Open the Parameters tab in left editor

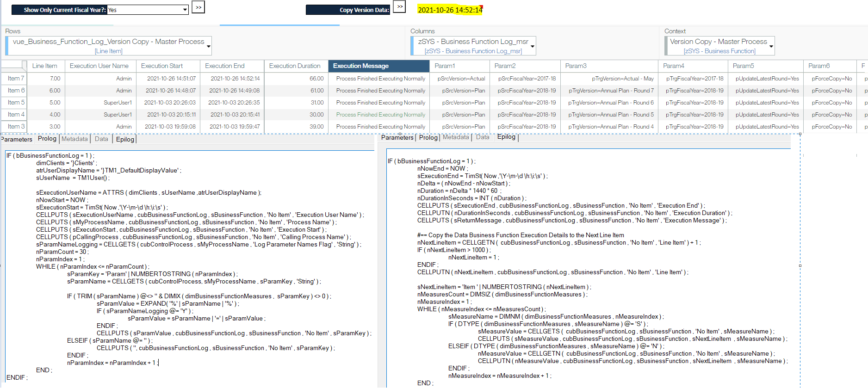[x=17, y=139]
